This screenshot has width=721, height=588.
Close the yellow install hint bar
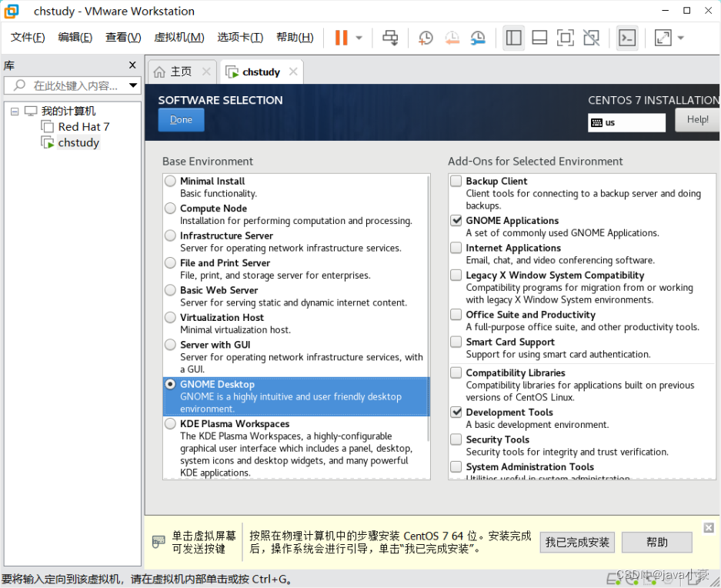click(x=709, y=527)
